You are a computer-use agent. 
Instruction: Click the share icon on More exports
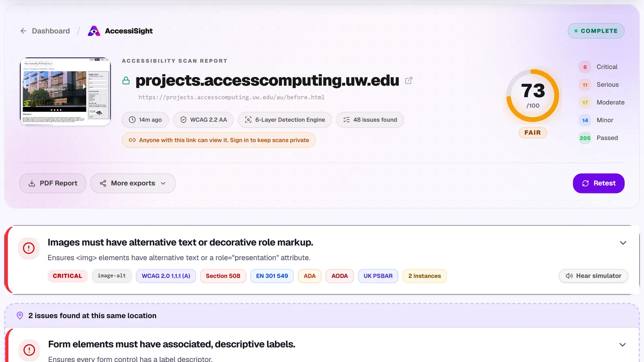103,183
